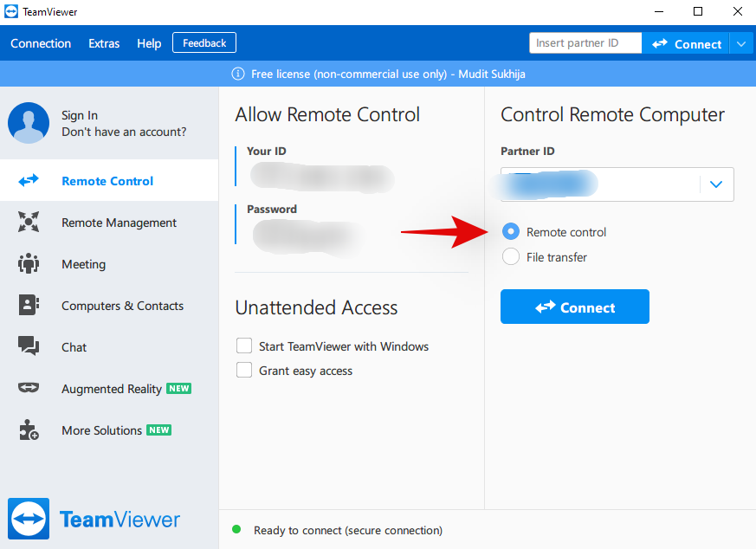The width and height of the screenshot is (756, 549).
Task: Expand the Partner ID dropdown arrow
Action: click(x=715, y=184)
